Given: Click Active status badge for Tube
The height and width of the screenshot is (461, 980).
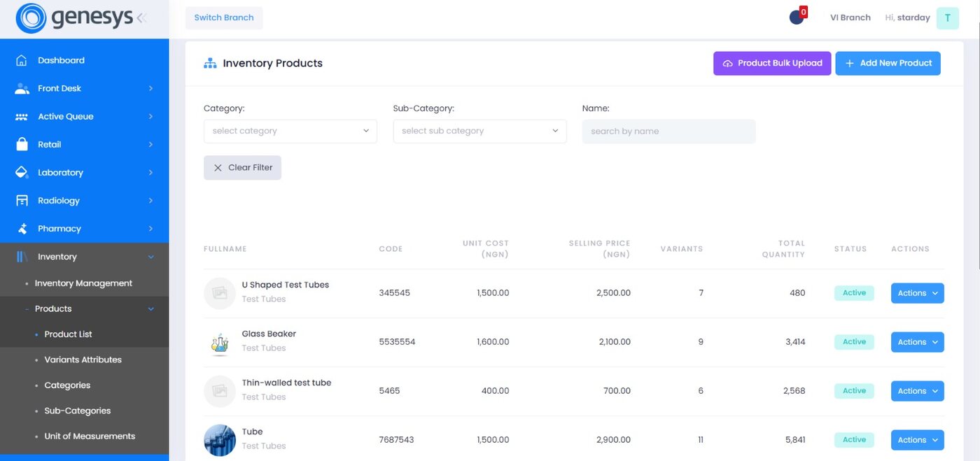Looking at the screenshot, I should coord(854,440).
